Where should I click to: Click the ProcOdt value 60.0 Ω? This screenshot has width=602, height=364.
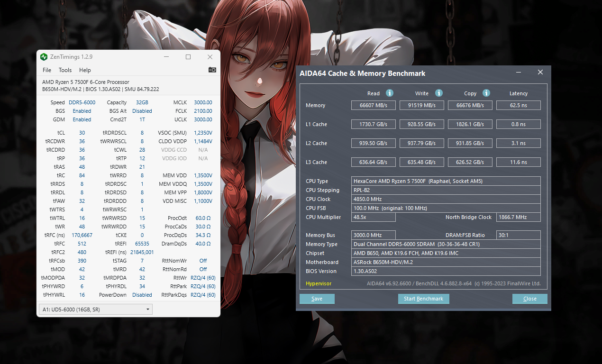pos(203,218)
